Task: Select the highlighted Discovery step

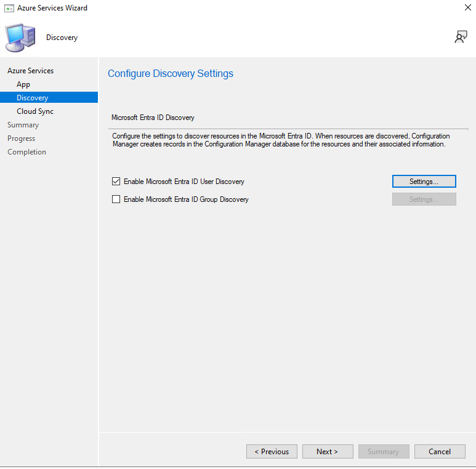Action: click(x=32, y=98)
